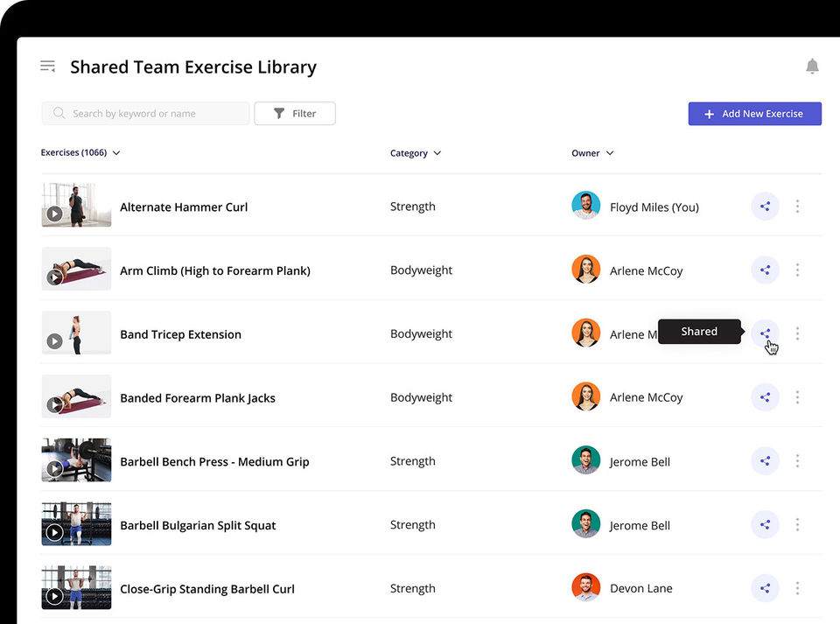Screen dimensions: 840x624
Task: Open more options for Band Tricep Extension
Action: click(797, 333)
